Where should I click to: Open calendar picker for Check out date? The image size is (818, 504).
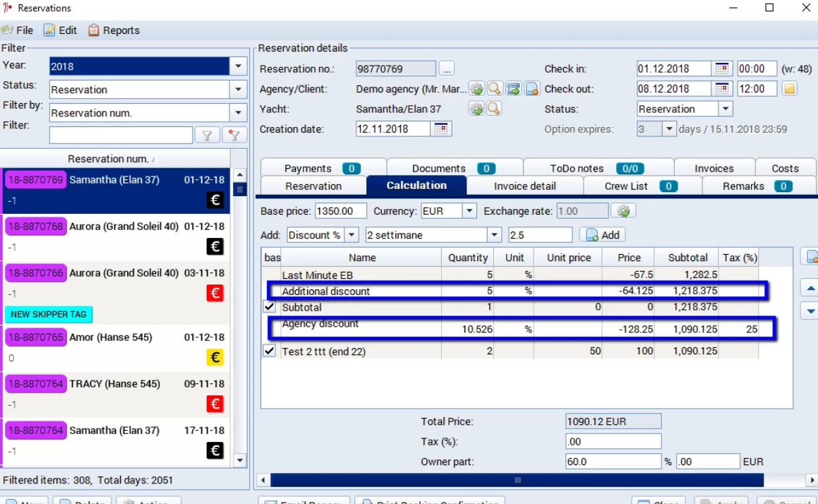pos(722,89)
